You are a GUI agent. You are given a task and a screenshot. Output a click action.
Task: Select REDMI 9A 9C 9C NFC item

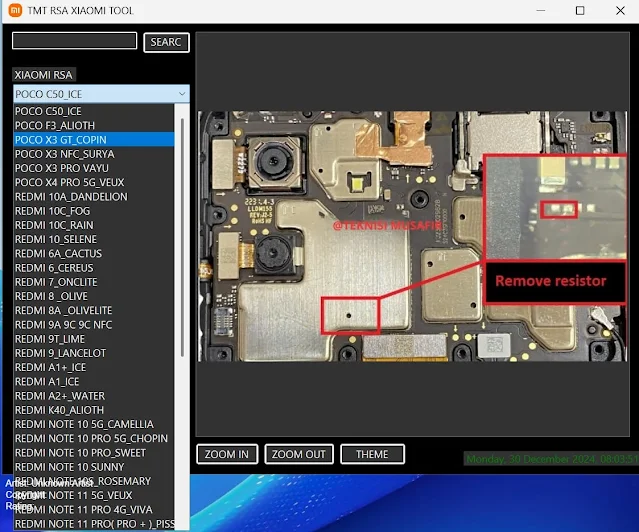pos(94,325)
